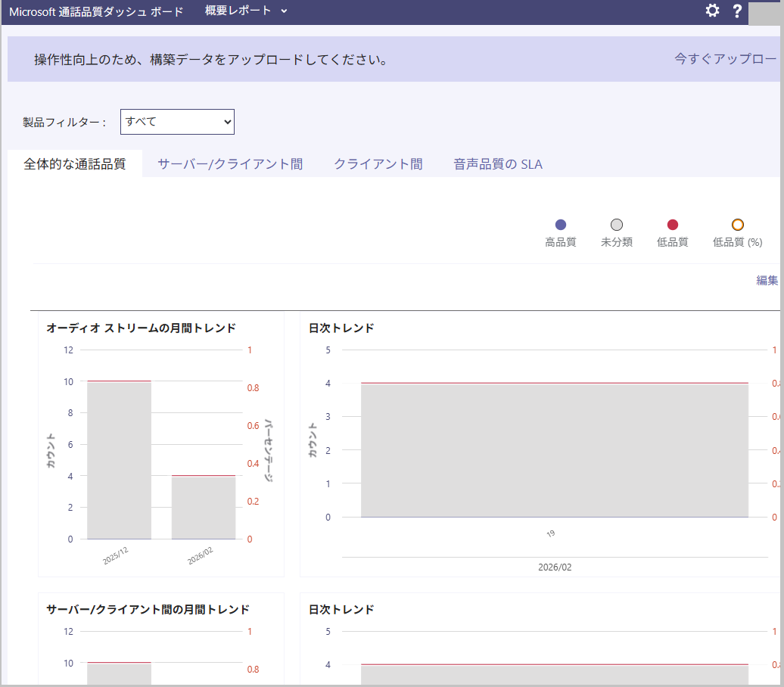The width and height of the screenshot is (784, 687).
Task: Open the 音声品質の SLA tab
Action: [x=497, y=164]
